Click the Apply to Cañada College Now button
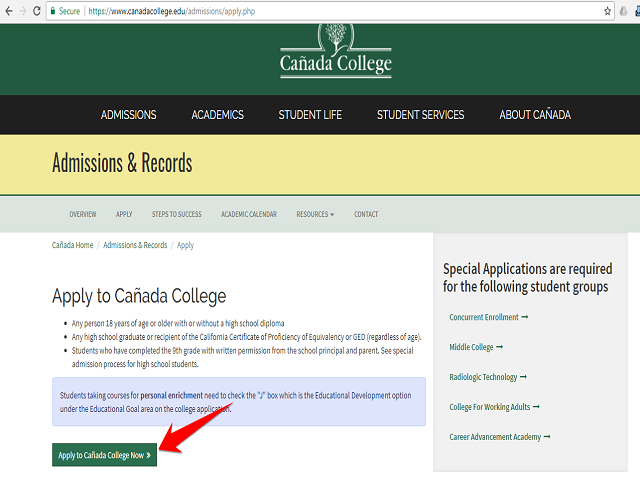 (x=104, y=455)
